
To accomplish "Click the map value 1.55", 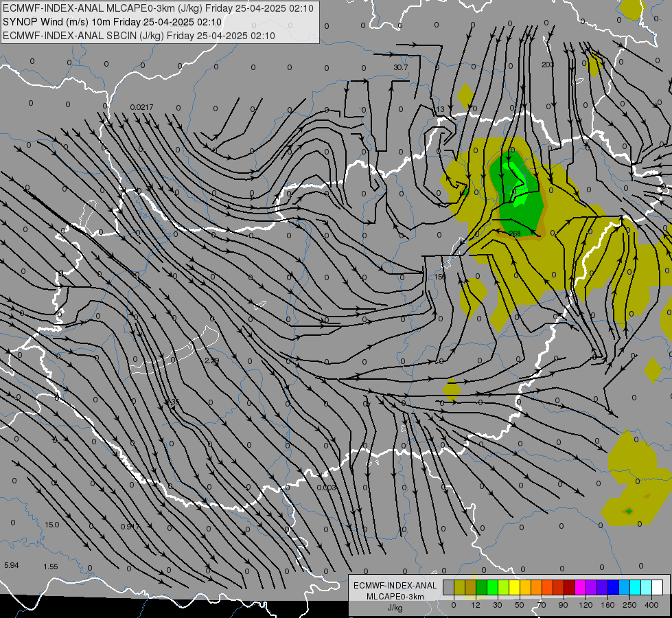I will [51, 566].
